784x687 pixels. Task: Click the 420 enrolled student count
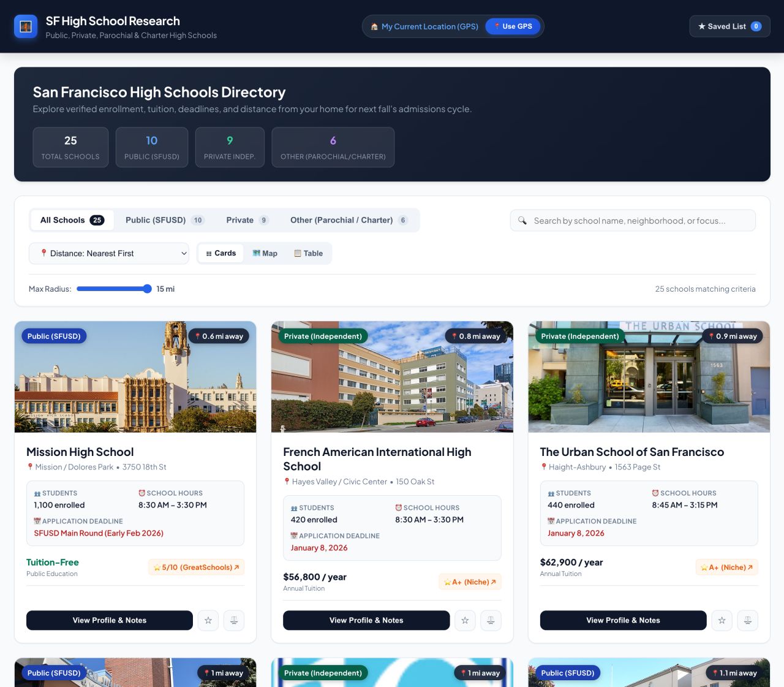point(314,520)
